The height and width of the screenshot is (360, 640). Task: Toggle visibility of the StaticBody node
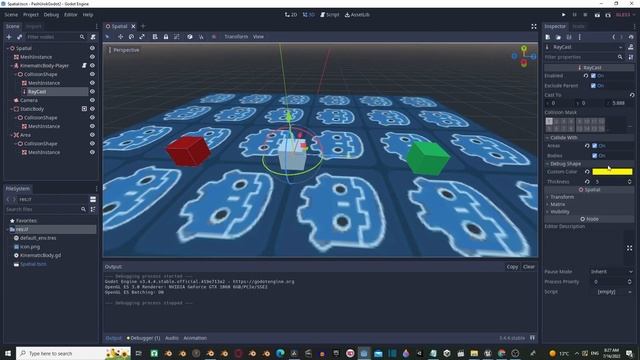tap(92, 109)
